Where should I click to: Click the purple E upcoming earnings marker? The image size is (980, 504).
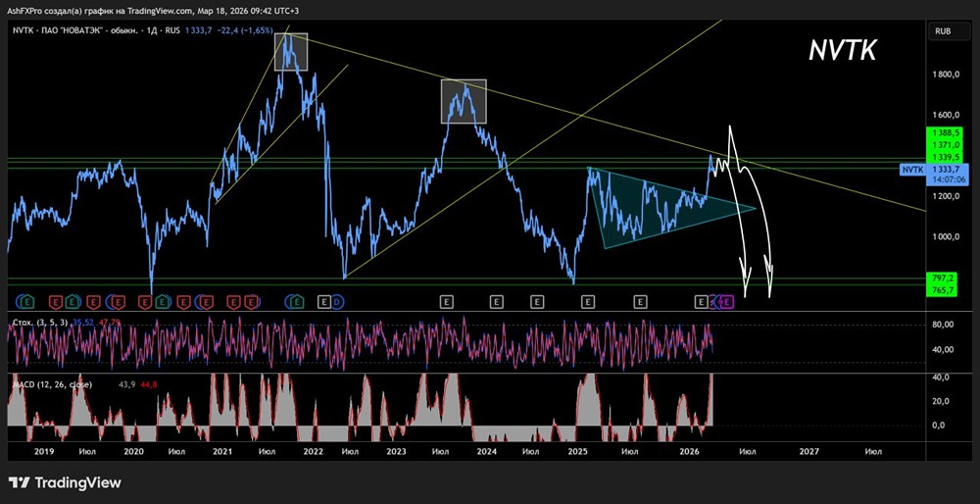[x=727, y=302]
